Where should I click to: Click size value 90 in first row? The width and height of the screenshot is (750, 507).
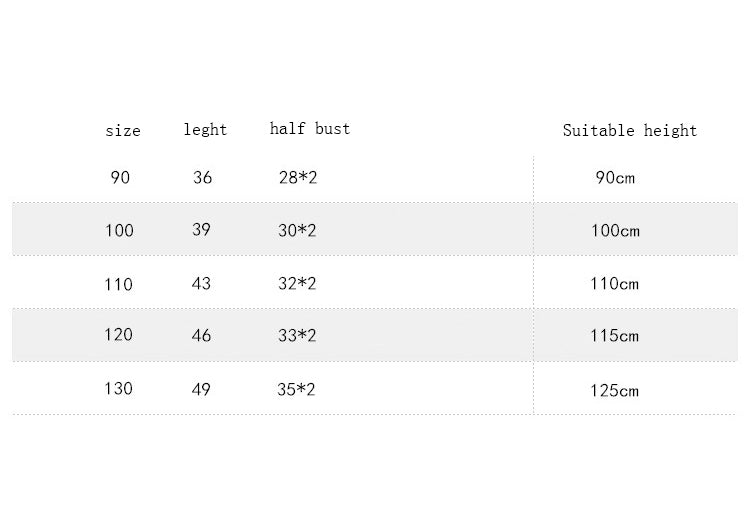(x=120, y=178)
